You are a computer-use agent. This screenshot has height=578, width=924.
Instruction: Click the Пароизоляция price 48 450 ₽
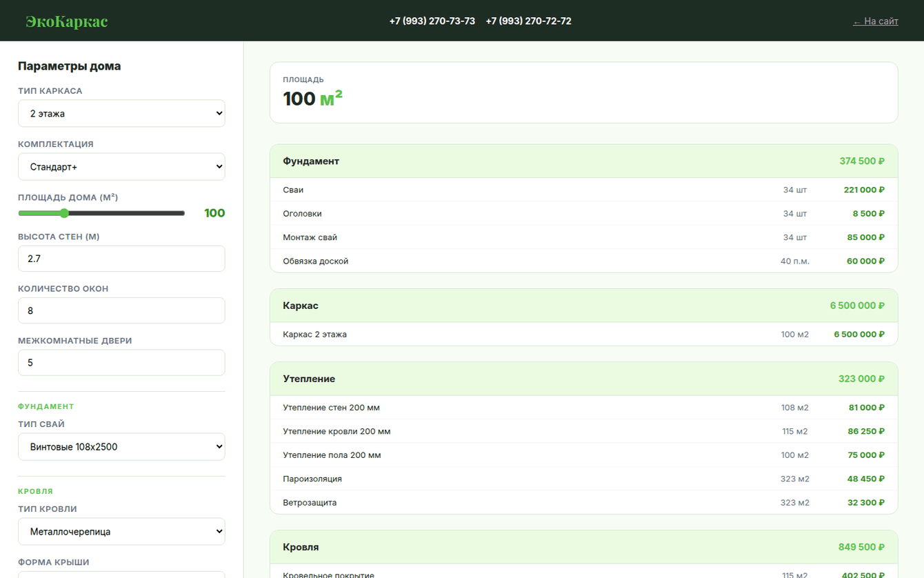pos(866,479)
